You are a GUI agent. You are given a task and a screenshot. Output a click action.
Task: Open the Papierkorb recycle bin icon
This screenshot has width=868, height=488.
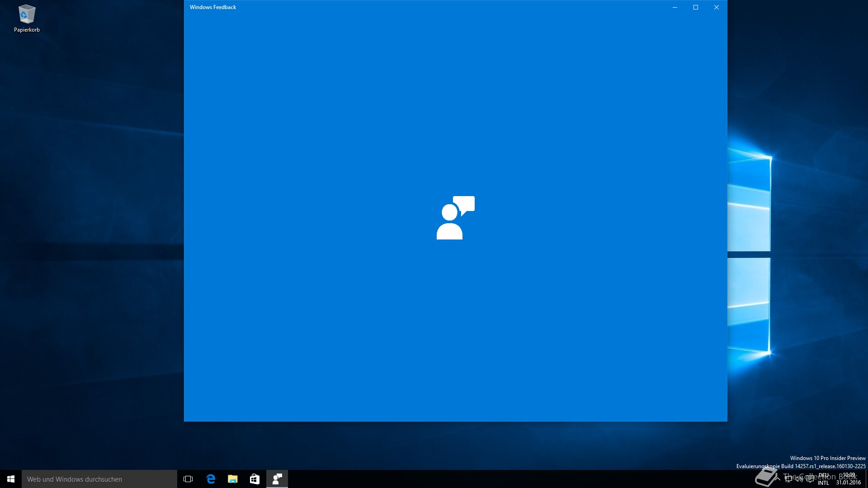(x=27, y=19)
